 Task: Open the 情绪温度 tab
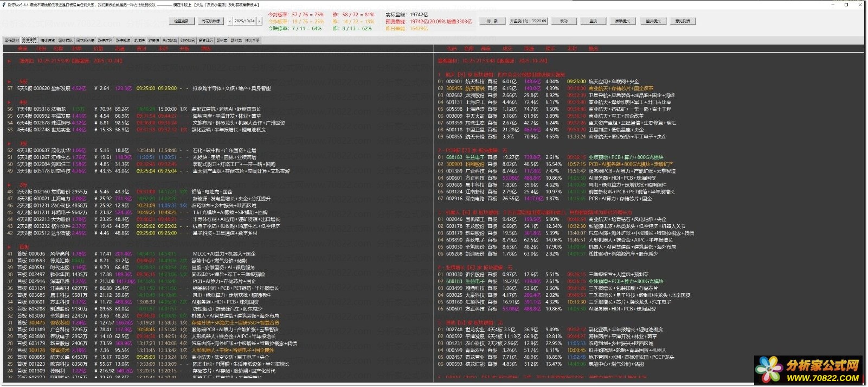tap(48, 41)
